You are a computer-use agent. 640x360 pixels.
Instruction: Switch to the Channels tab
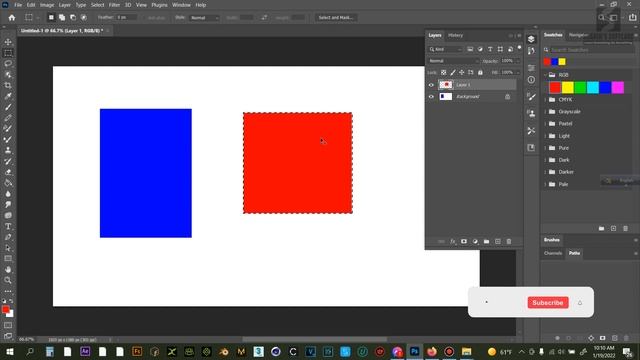553,253
